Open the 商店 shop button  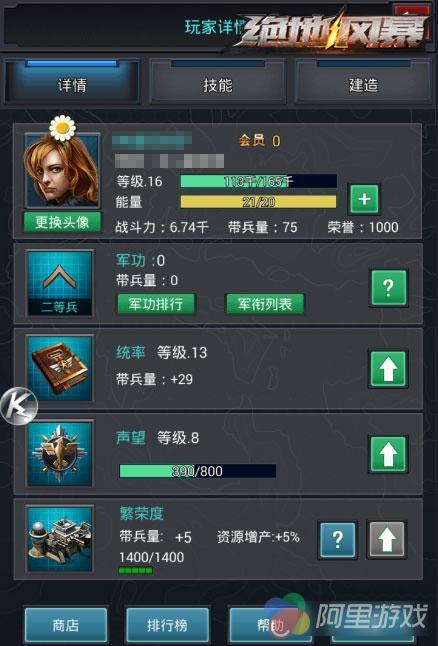tap(66, 625)
